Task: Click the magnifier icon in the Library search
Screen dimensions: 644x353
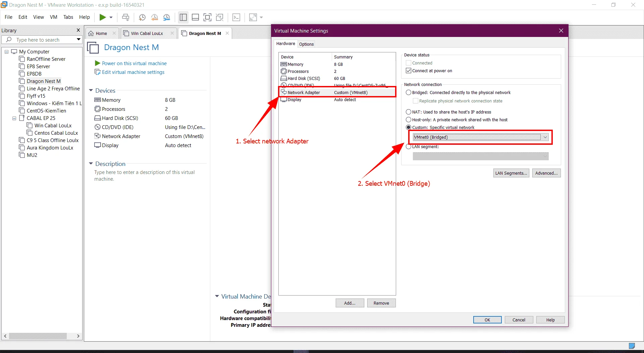Action: point(9,40)
